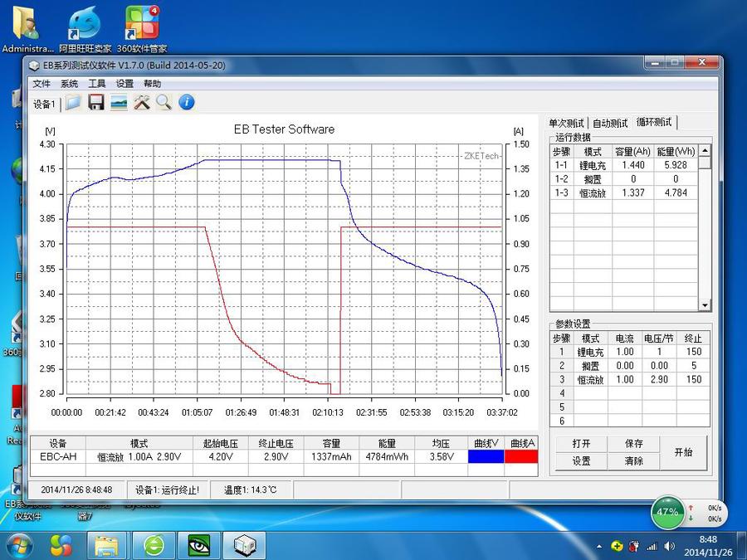Viewport: 747px width, 560px height.
Task: Click the EB tester taskbar button
Action: [x=245, y=546]
